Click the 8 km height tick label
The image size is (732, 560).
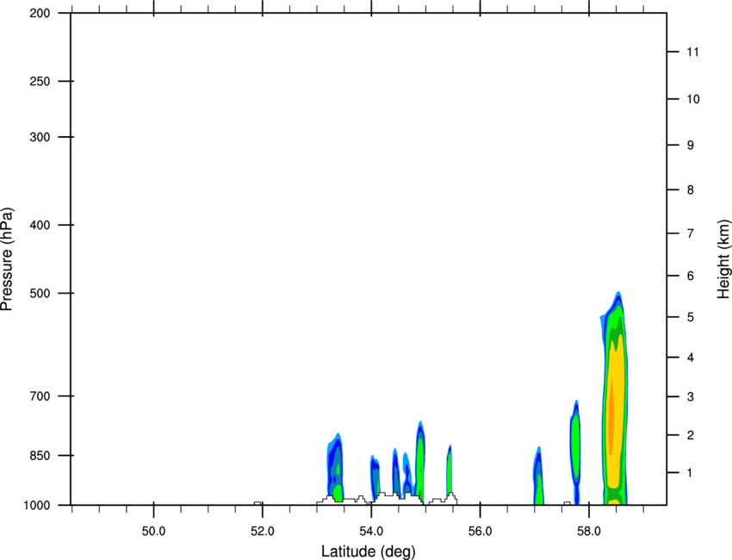click(690, 190)
